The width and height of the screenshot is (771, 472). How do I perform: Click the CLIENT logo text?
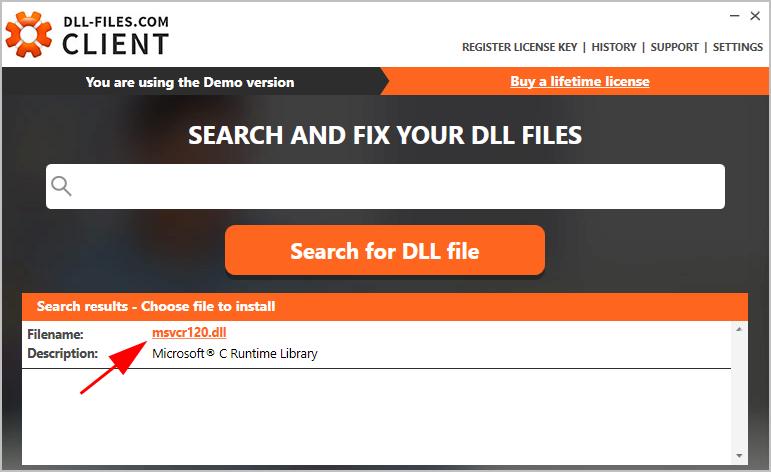pos(116,44)
